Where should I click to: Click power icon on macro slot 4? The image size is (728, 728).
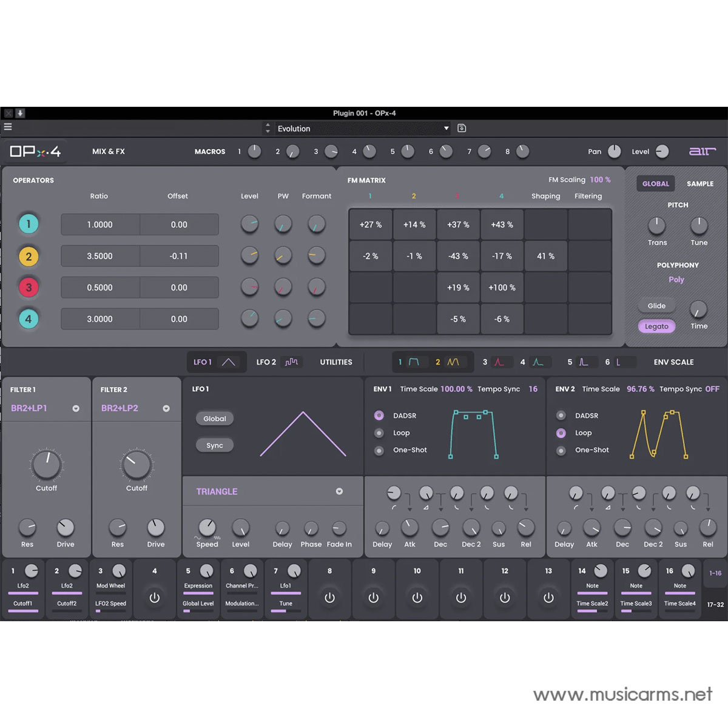point(155,598)
